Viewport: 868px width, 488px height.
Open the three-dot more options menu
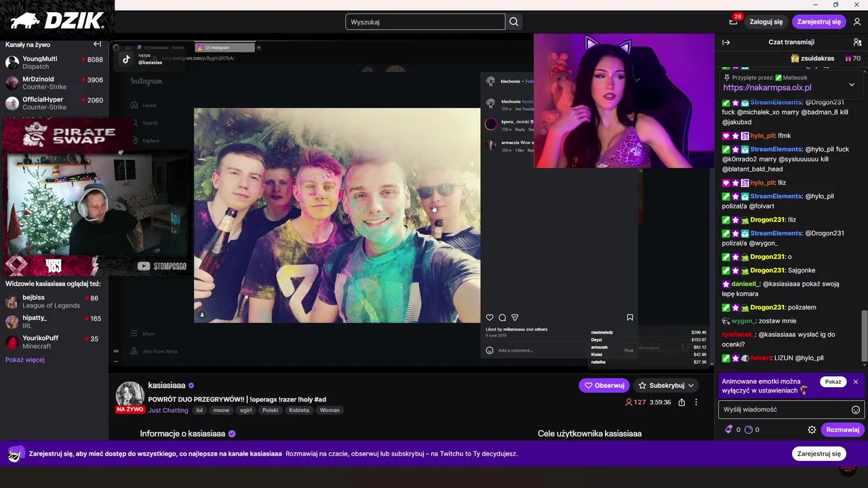(x=696, y=403)
